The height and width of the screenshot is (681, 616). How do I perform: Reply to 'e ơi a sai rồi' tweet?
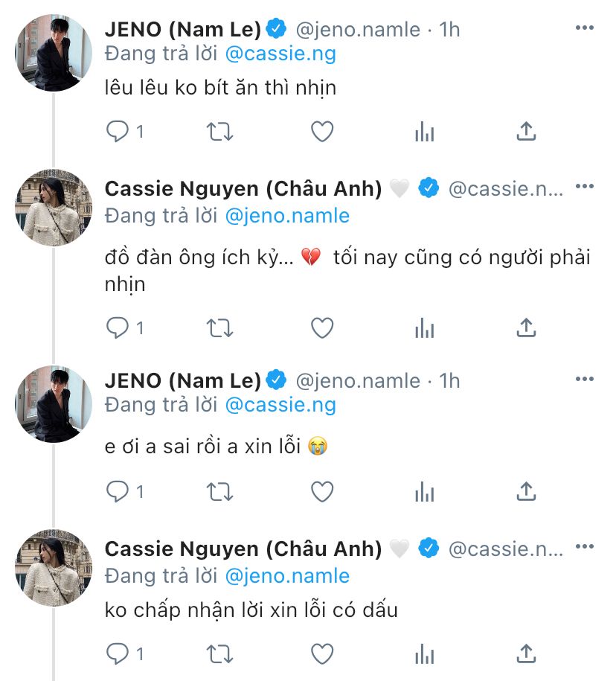click(x=119, y=491)
